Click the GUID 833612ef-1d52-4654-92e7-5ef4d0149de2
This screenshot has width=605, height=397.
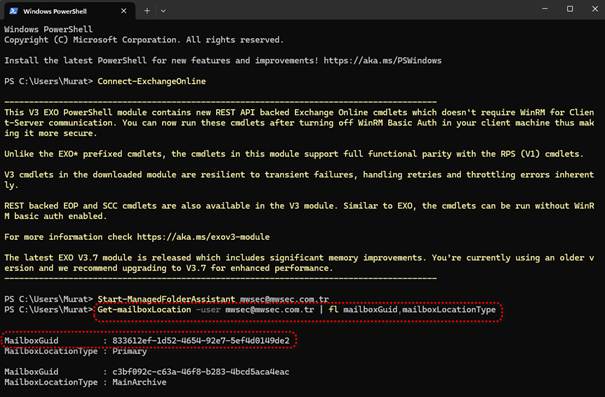pos(201,341)
